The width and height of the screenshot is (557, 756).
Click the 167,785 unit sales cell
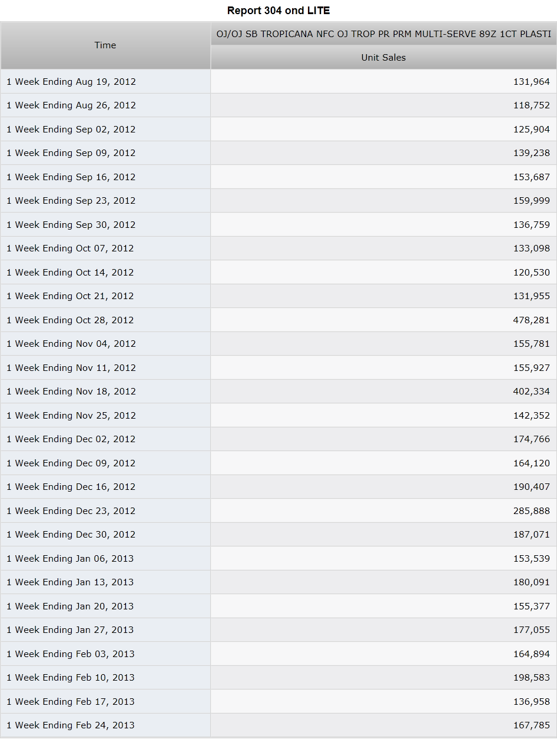383,725
